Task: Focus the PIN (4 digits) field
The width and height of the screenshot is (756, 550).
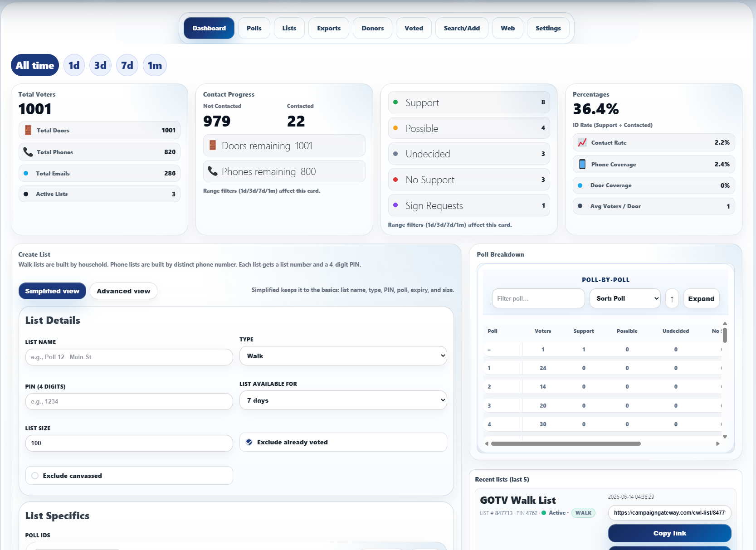Action: [129, 401]
